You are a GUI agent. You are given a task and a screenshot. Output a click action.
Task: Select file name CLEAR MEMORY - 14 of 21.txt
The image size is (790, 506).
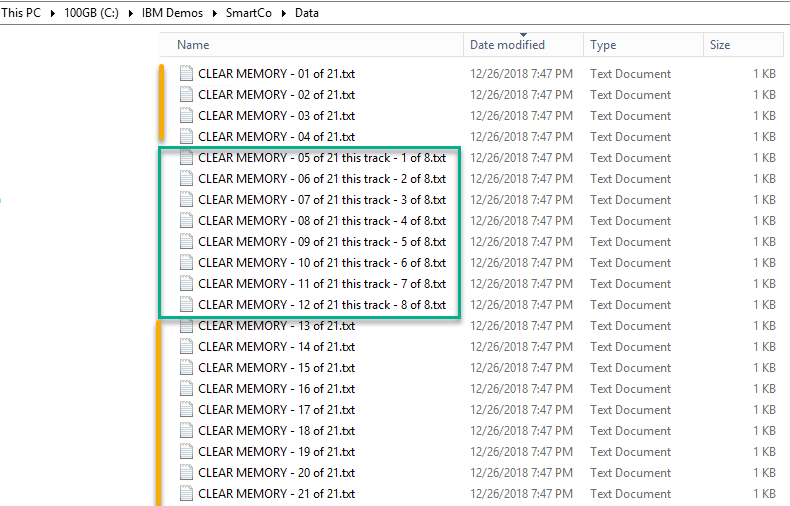click(276, 347)
